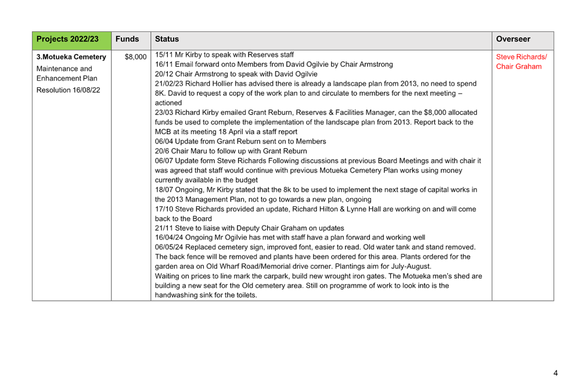This screenshot has height=392, width=572.
Task: Click '17/10 Steve Richards provided an update' line
Action: (x=315, y=209)
